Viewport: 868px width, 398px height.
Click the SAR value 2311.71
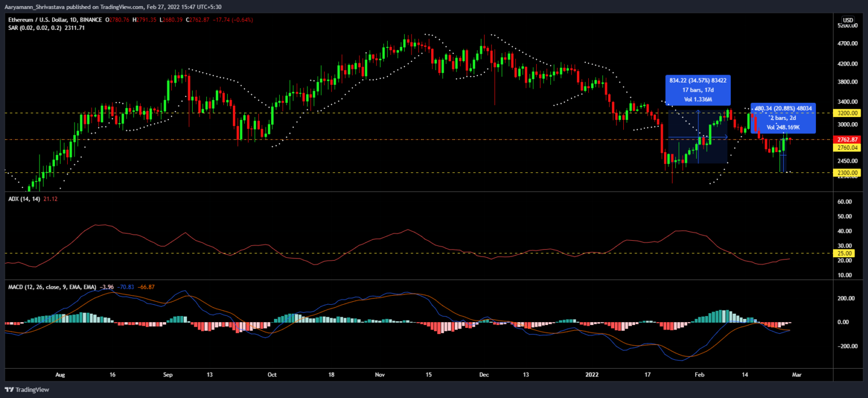pyautogui.click(x=75, y=28)
